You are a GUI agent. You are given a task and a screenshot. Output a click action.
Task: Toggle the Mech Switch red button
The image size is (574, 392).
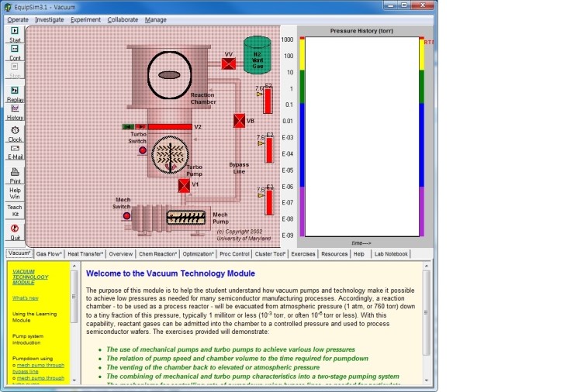coord(126,215)
